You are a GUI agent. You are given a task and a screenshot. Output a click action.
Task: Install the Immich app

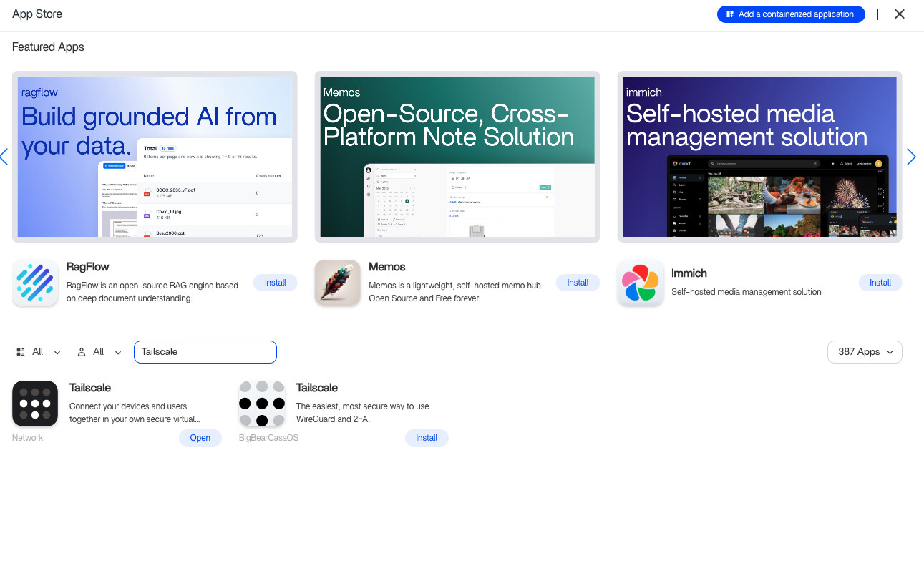point(880,283)
